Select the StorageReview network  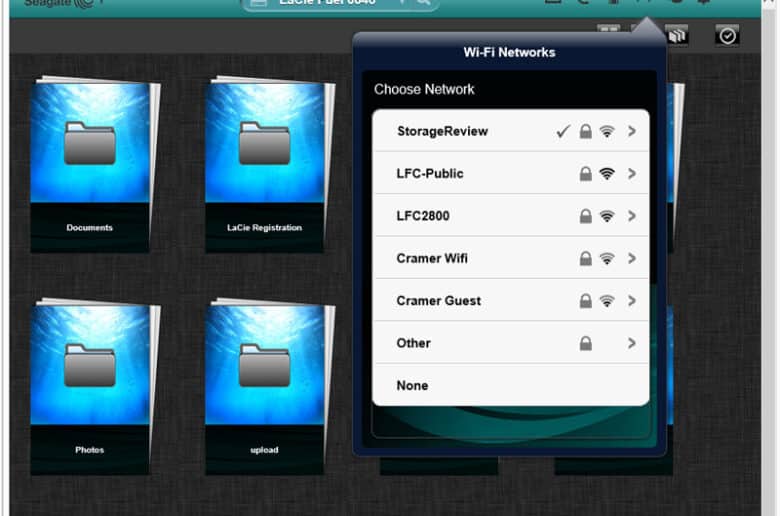[x=510, y=131]
